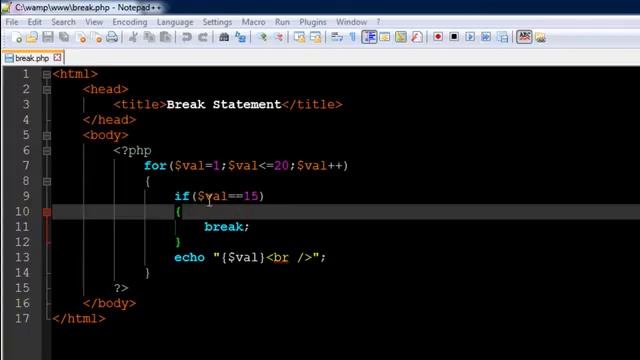Collapse the html fold marker on line 1

47,74
